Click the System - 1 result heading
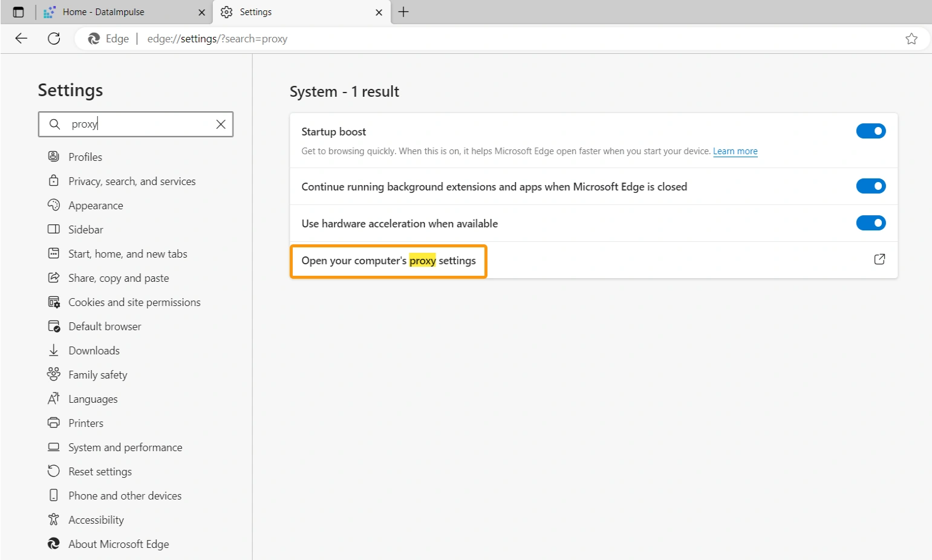 coord(344,91)
